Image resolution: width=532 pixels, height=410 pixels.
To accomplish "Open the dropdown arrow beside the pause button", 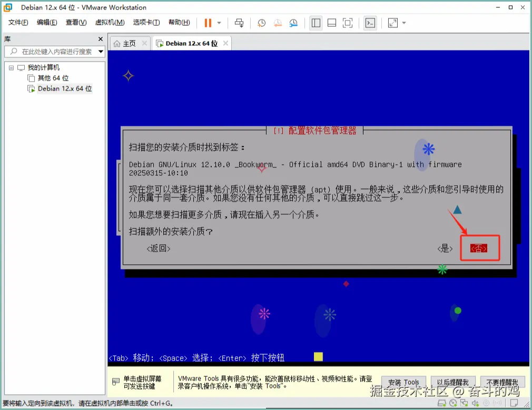I will [x=219, y=23].
